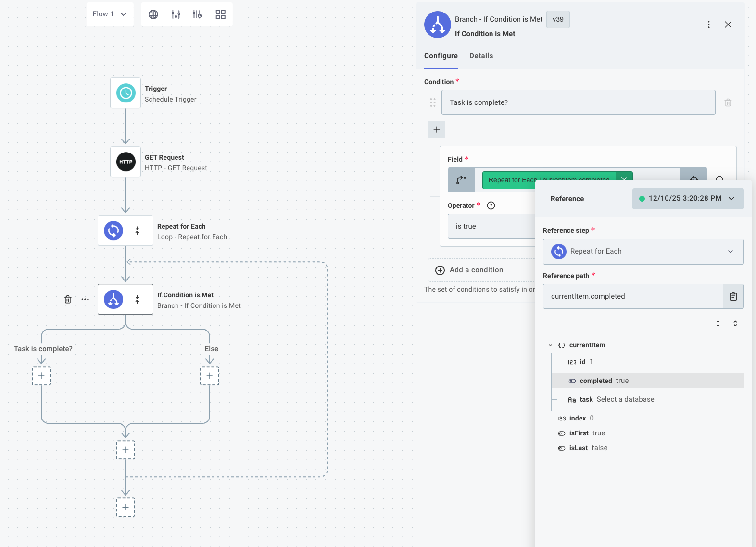This screenshot has width=756, height=547.
Task: Select the HTTP GET Request step icon
Action: [x=126, y=162]
